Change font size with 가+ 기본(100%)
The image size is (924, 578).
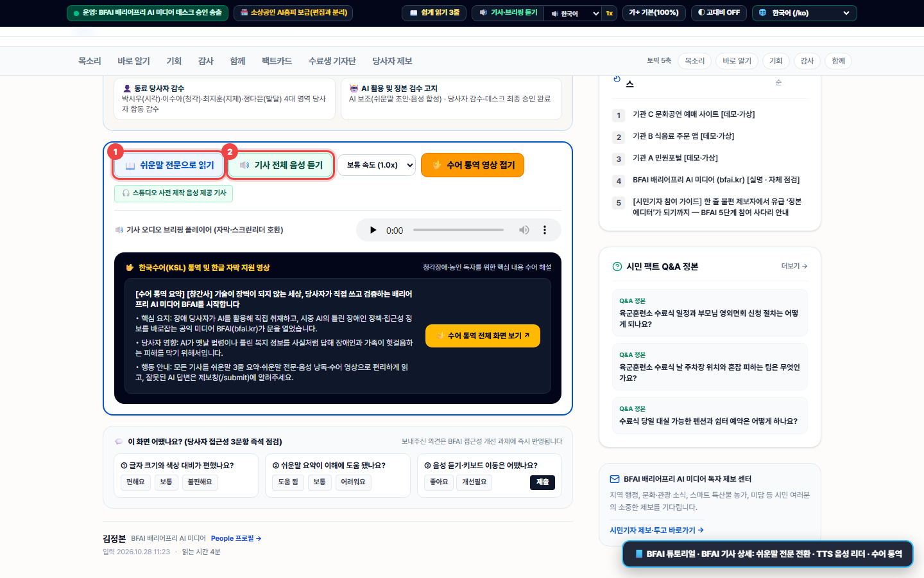click(x=654, y=13)
